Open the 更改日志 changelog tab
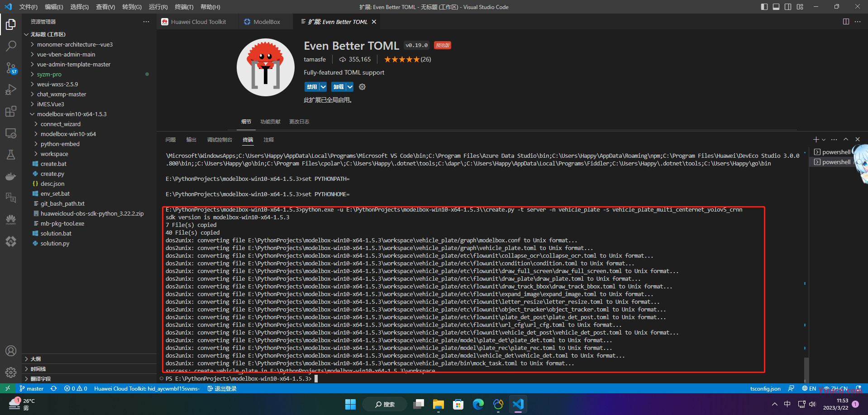Image resolution: width=868 pixels, height=415 pixels. [x=299, y=122]
